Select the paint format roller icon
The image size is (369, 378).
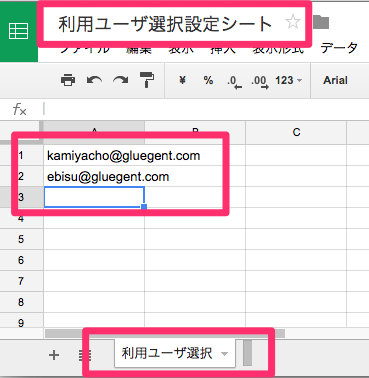147,80
